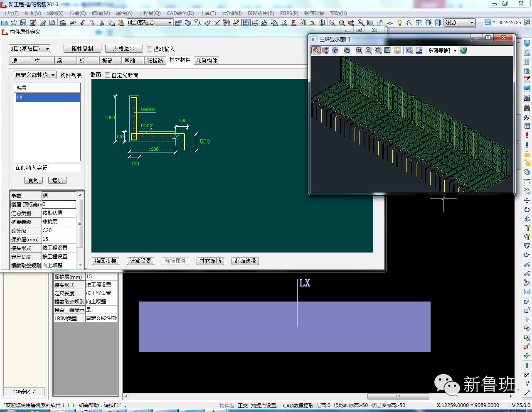Expand the 自定义线性构 component type dropdown
The width and height of the screenshot is (532, 412).
click(35, 75)
